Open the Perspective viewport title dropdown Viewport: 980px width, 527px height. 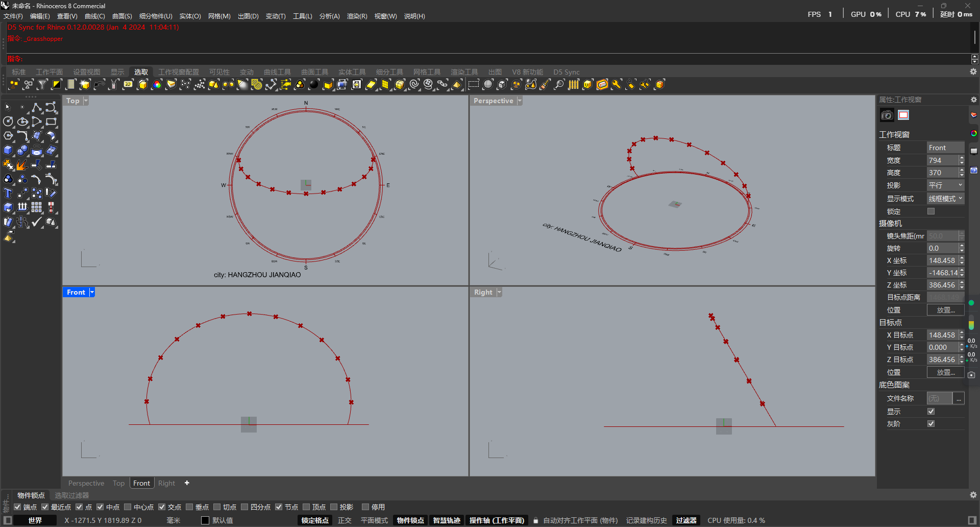coord(520,101)
